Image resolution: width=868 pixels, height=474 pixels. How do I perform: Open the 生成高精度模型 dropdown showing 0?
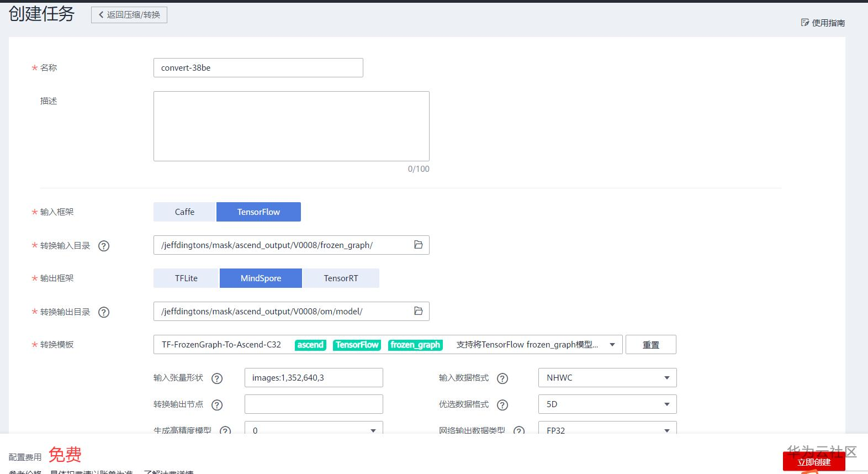(314, 428)
